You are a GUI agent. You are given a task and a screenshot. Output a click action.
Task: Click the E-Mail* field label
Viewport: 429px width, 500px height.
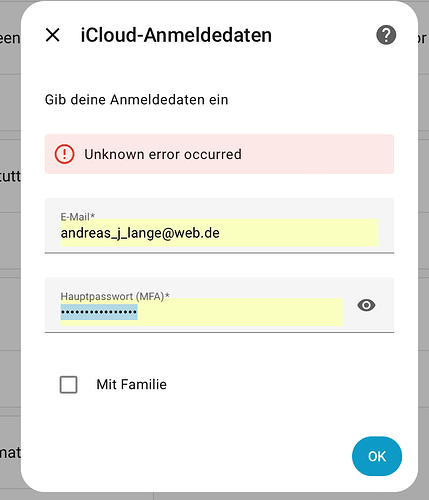pos(78,217)
